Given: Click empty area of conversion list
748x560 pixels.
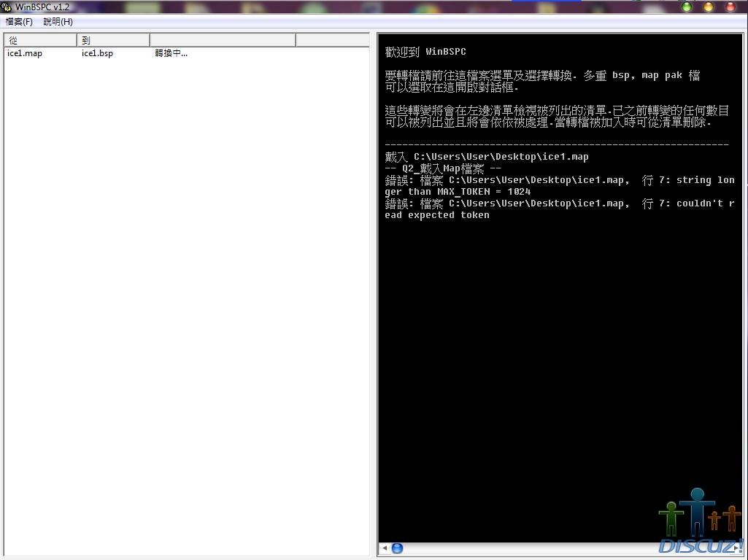Looking at the screenshot, I should [186, 292].
